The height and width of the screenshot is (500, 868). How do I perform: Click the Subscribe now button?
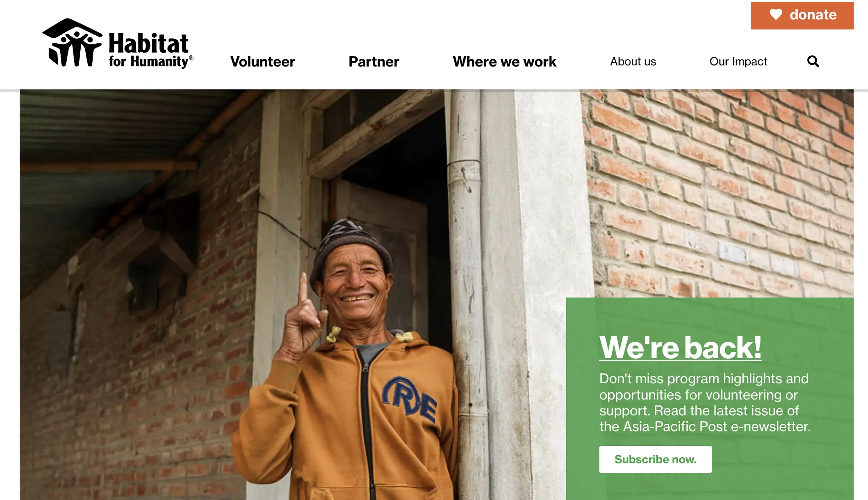click(x=655, y=459)
